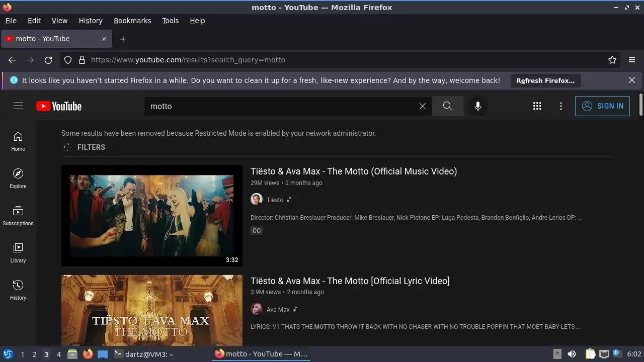Open Subscriptions in the sidebar

[18, 216]
